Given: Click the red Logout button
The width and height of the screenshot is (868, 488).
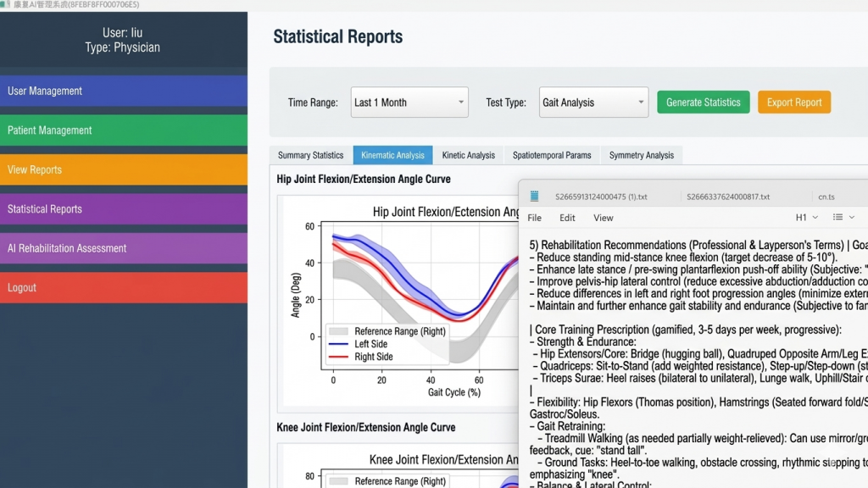Looking at the screenshot, I should coord(124,288).
